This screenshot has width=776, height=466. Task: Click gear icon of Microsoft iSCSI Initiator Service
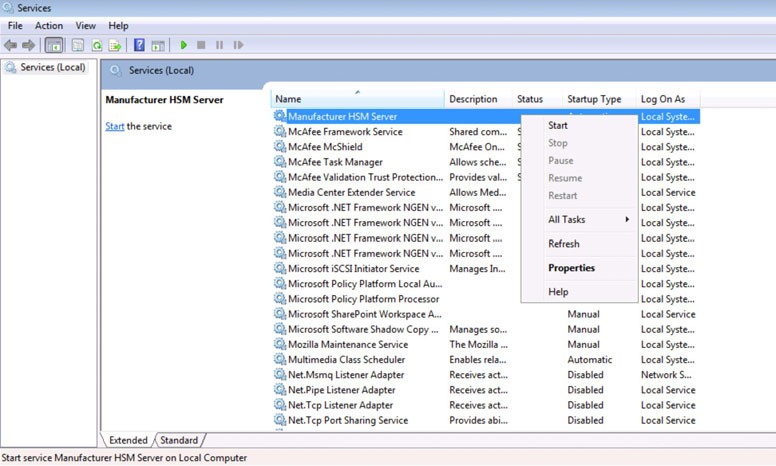tap(280, 268)
